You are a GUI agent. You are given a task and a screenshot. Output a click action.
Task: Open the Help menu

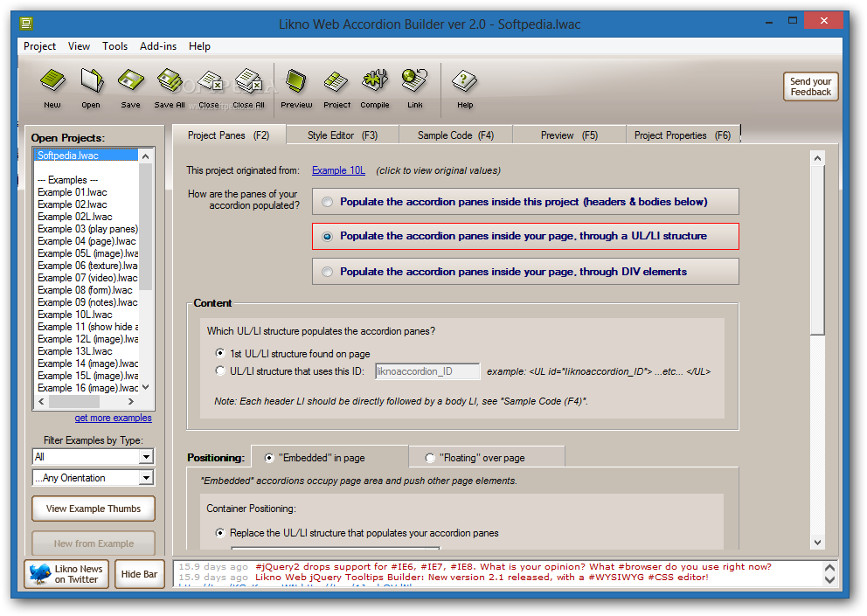click(x=199, y=46)
